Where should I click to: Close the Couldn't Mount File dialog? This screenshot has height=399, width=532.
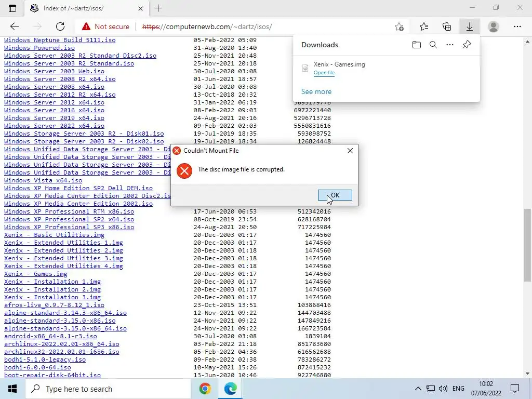point(350,151)
